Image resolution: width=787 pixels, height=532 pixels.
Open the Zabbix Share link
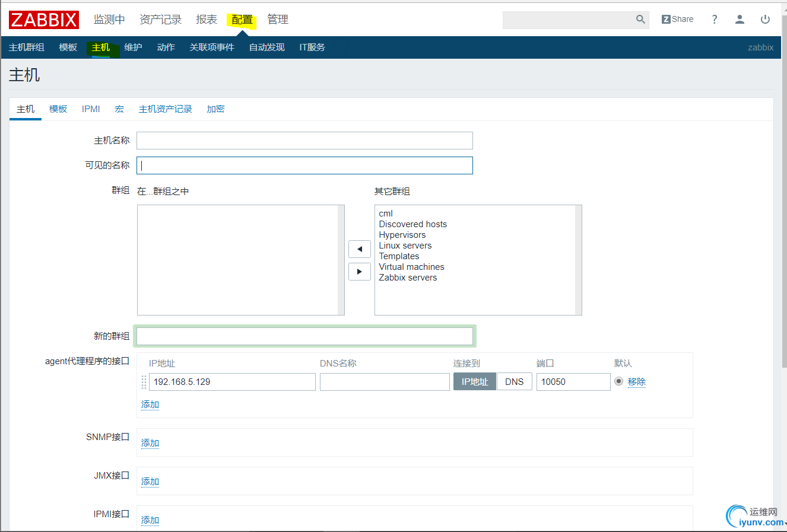[677, 20]
